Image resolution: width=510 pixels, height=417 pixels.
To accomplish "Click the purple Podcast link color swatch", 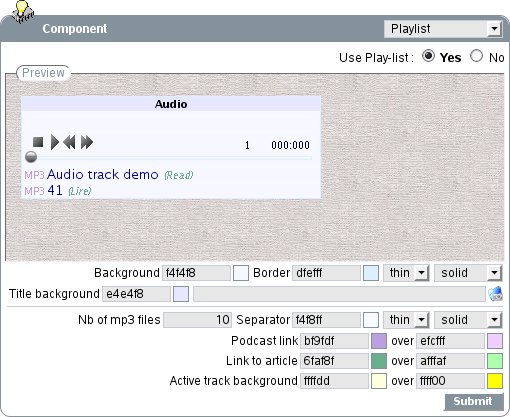I will pos(379,341).
